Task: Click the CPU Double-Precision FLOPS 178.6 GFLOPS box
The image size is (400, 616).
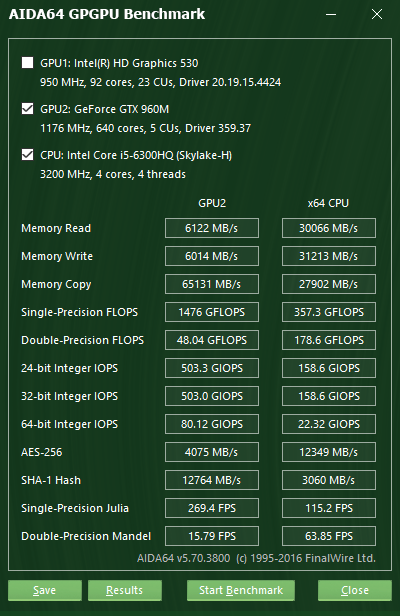Action: coord(329,340)
